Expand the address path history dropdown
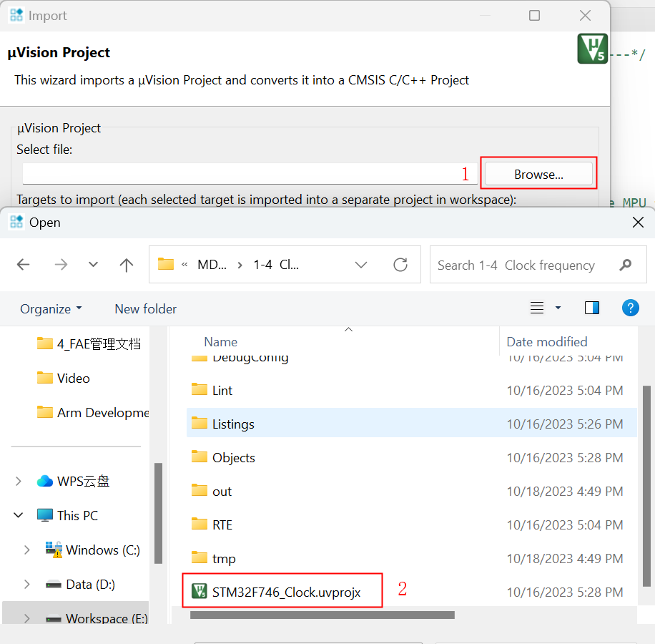 [x=361, y=265]
